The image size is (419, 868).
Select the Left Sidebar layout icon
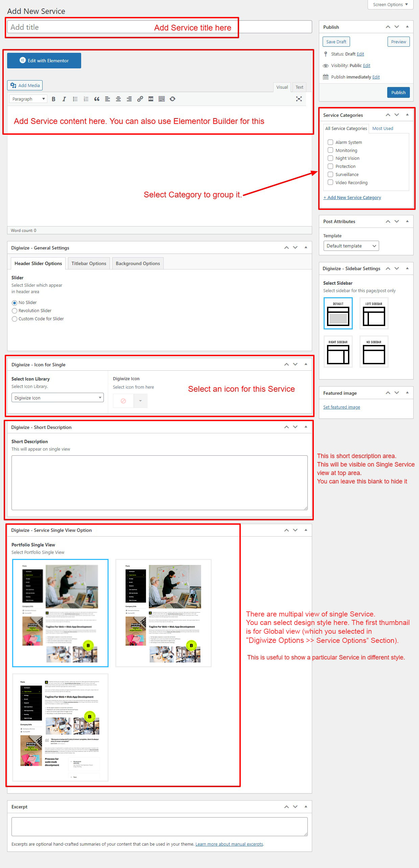374,313
